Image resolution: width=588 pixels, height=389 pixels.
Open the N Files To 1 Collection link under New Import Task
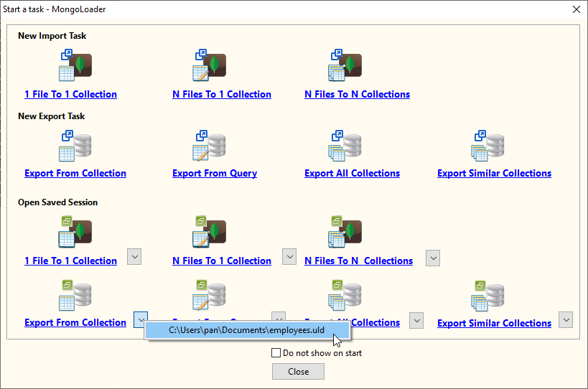(222, 95)
